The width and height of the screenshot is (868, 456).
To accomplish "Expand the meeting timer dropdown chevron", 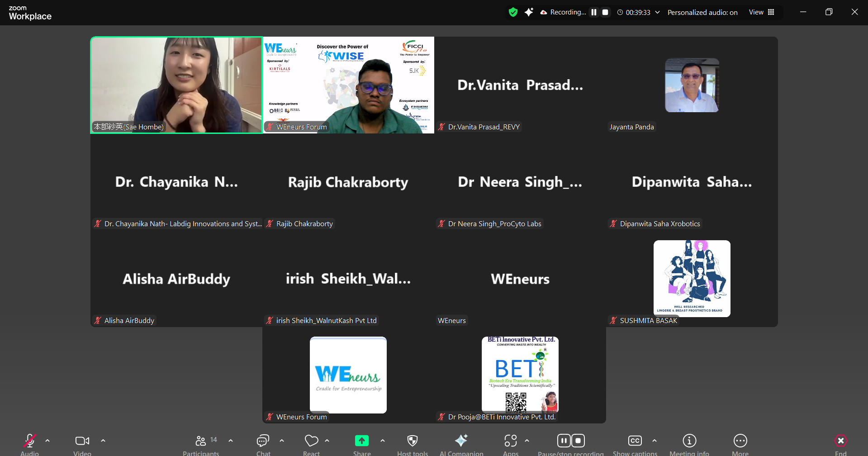I will coord(657,12).
